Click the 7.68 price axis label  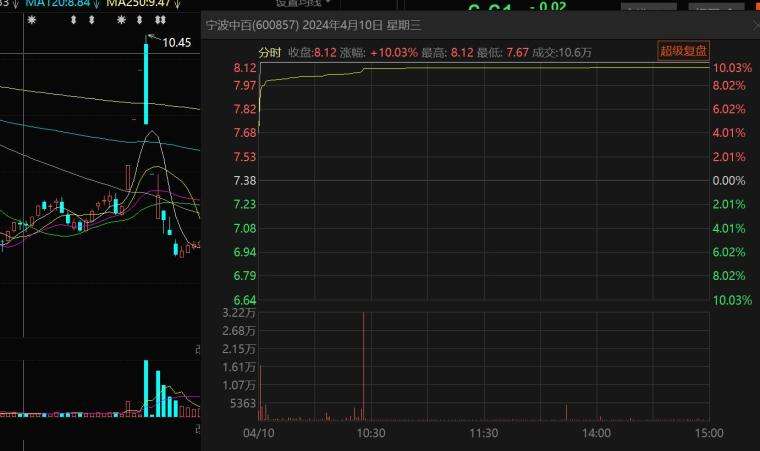[245, 133]
